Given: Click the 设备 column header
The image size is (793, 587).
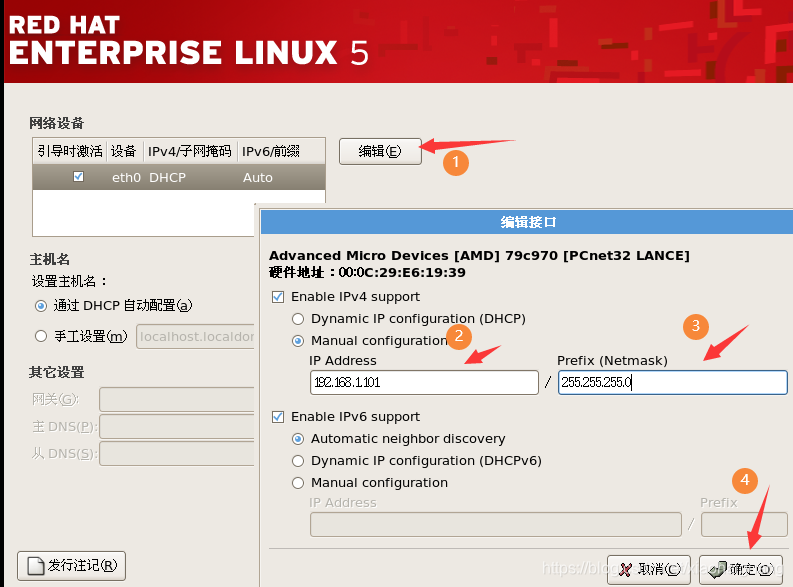Looking at the screenshot, I should point(124,151).
